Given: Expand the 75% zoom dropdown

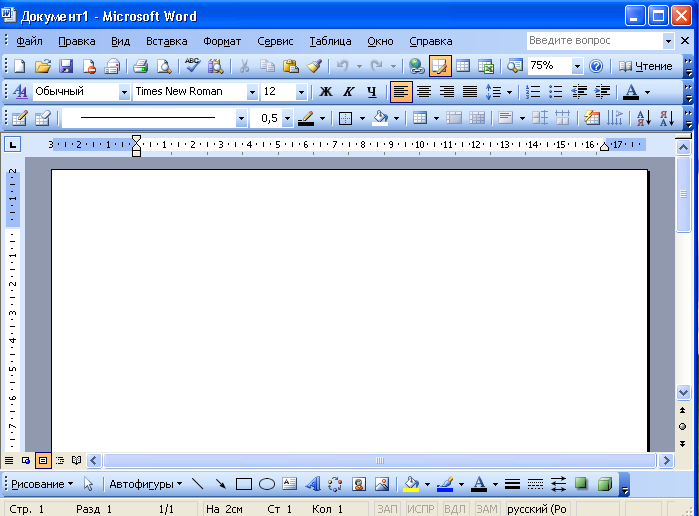Looking at the screenshot, I should (577, 66).
